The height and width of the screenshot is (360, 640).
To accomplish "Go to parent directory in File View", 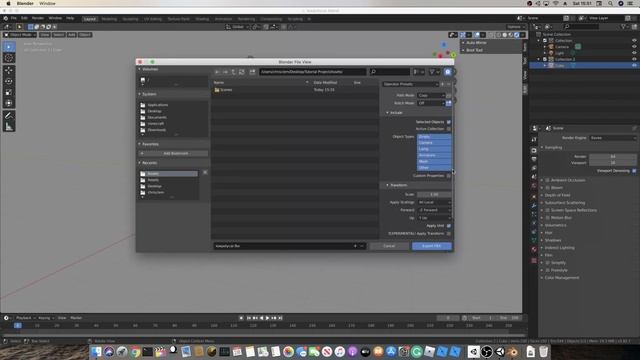I will 233,72.
